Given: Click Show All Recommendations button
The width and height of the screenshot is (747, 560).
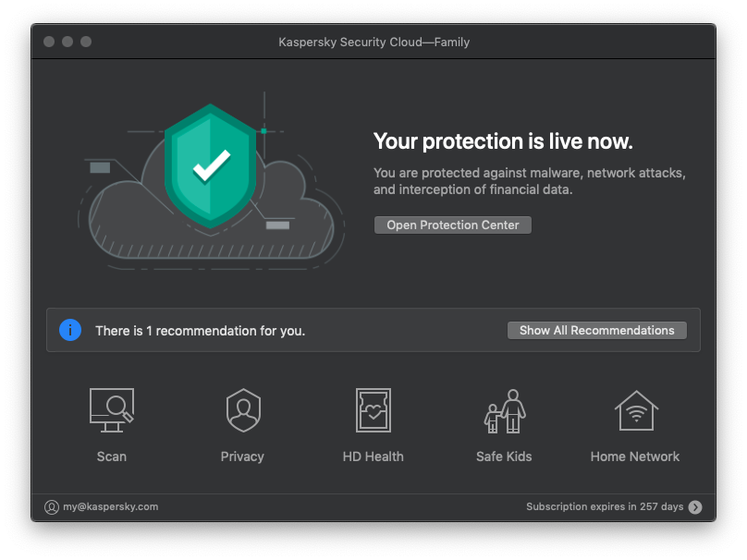Looking at the screenshot, I should (596, 330).
